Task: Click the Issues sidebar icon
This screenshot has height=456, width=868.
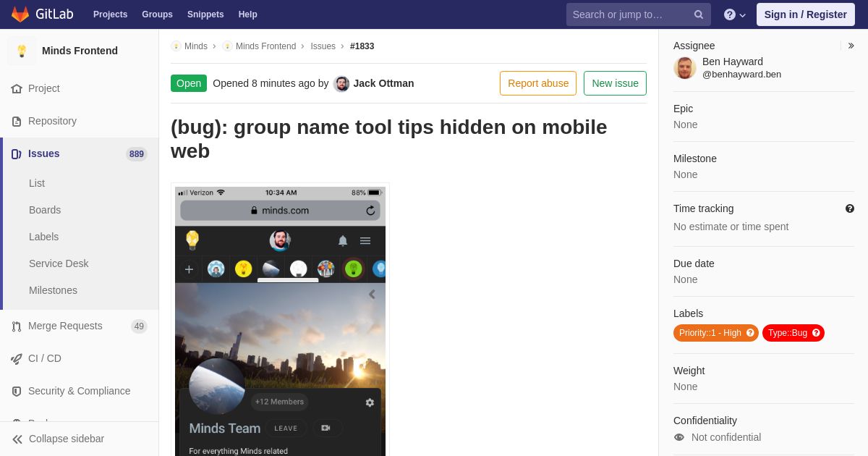Action: click(x=17, y=153)
